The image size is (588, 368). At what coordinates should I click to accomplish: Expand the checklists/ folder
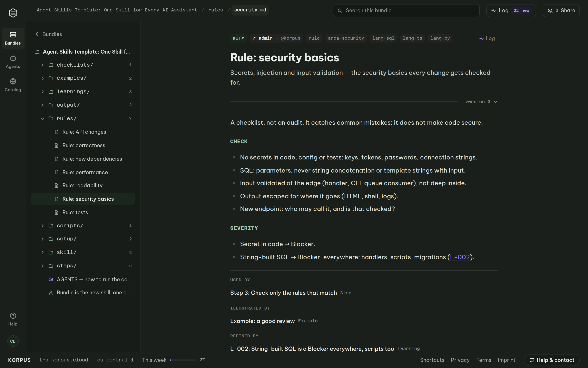coord(42,65)
